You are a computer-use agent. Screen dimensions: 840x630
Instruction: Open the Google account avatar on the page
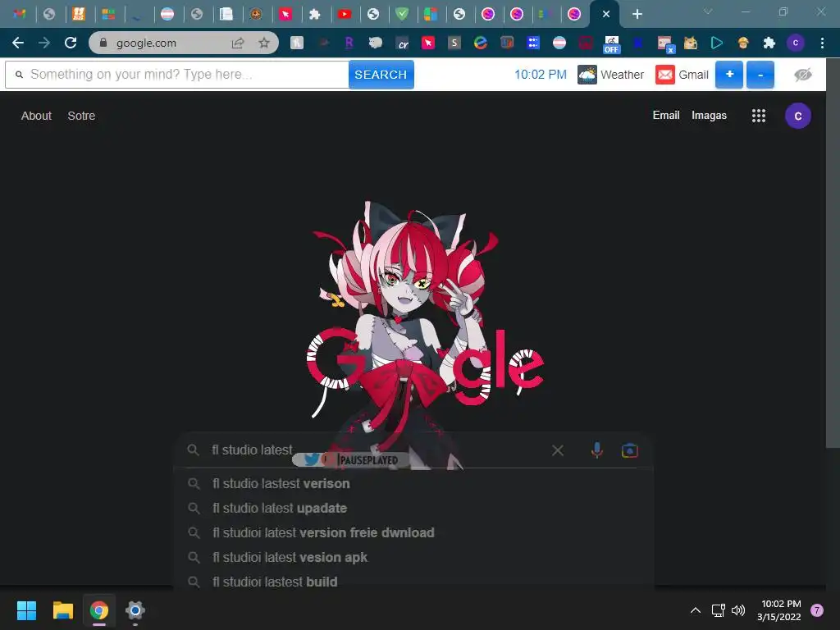[x=797, y=116]
